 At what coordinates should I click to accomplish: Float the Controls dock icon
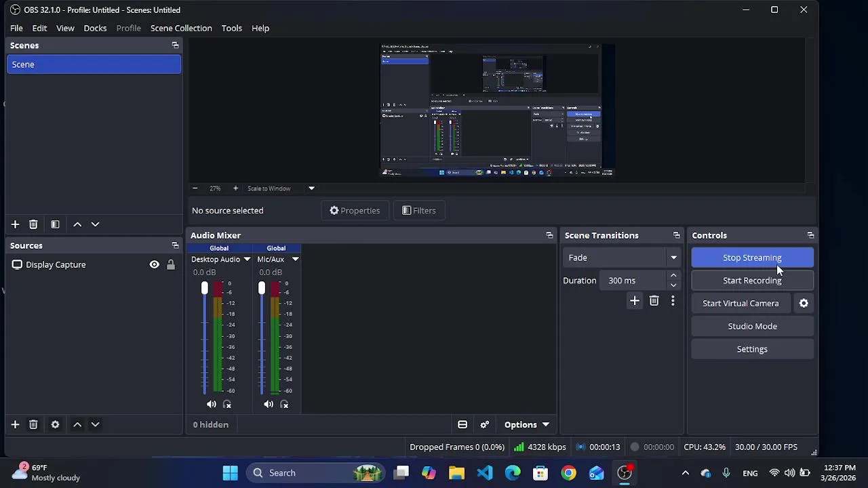(x=810, y=235)
